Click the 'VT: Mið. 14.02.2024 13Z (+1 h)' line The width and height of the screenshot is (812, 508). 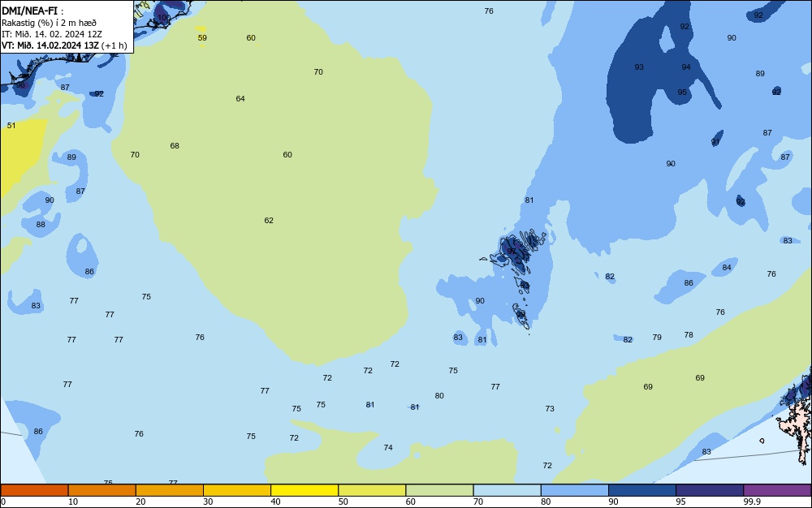64,45
